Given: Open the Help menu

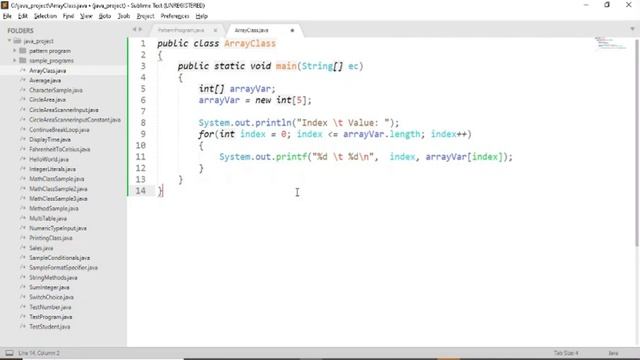Looking at the screenshot, I should click(x=202, y=16).
